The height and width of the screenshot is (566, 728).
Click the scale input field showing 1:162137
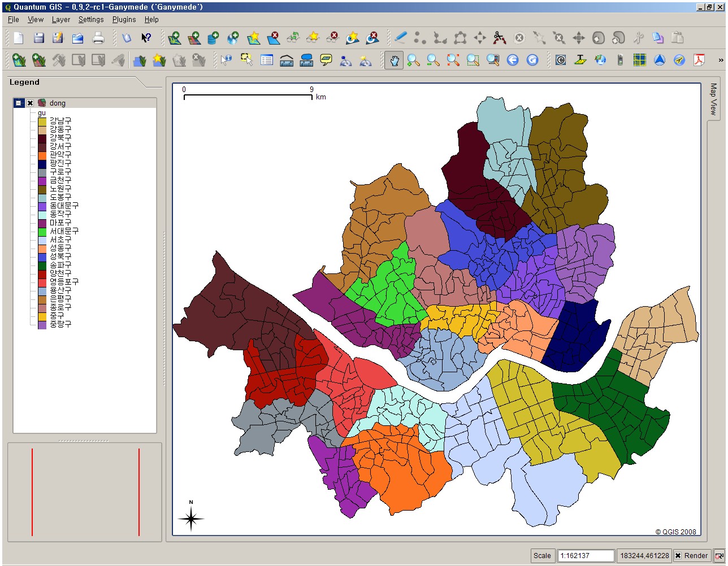(586, 556)
